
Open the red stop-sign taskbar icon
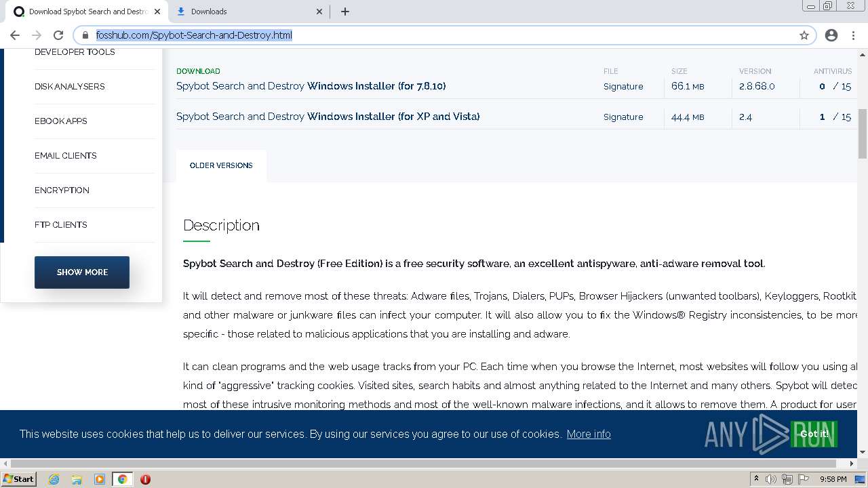(x=145, y=479)
